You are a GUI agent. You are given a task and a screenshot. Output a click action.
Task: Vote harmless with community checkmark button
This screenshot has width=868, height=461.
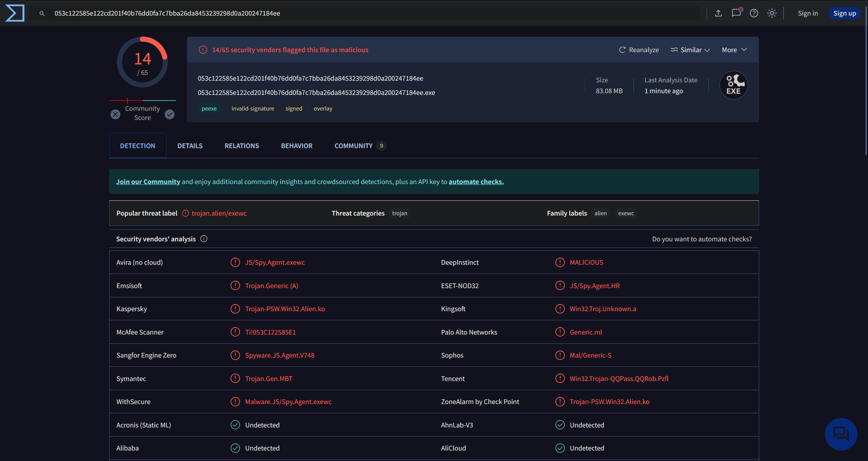[170, 114]
